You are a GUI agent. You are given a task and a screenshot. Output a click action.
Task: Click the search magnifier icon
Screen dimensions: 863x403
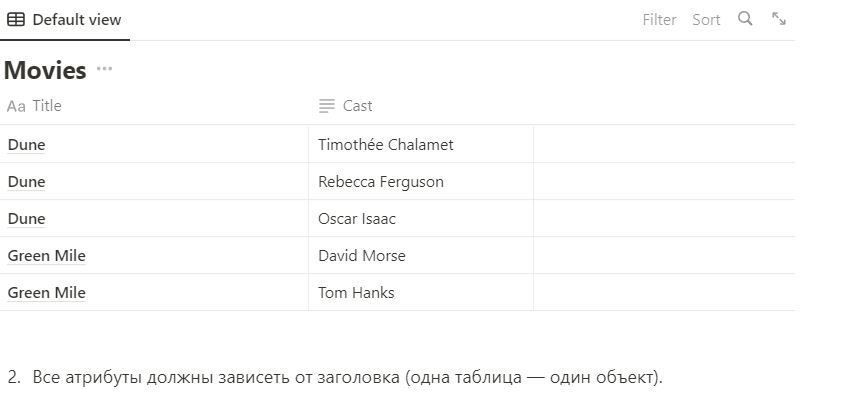tap(745, 19)
